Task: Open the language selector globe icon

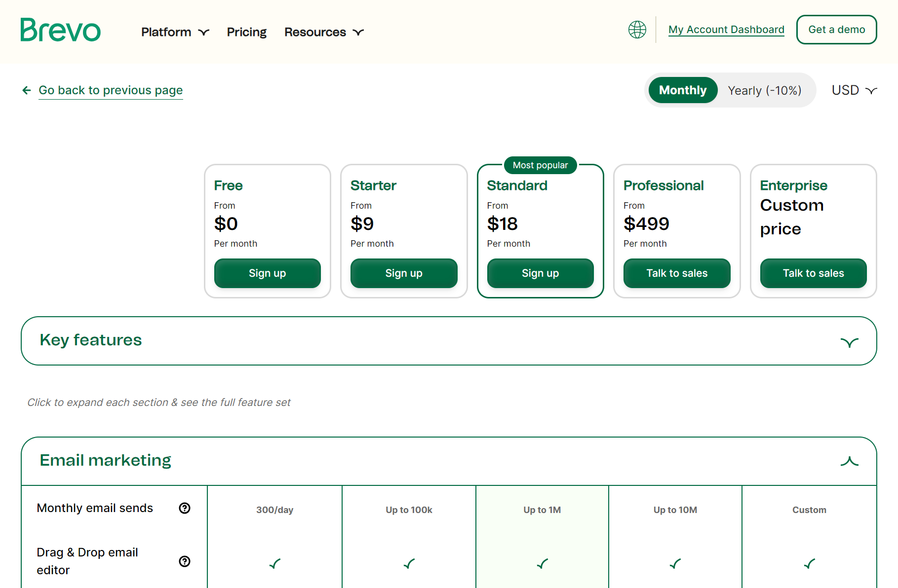Action: [637, 30]
